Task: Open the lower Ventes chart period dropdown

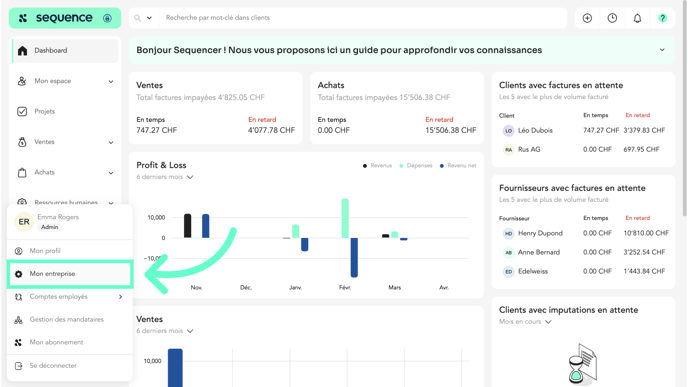Action: [x=165, y=331]
